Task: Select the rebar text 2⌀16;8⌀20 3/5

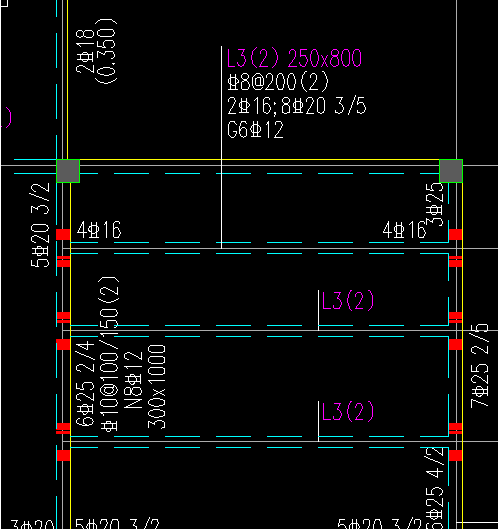Action: (297, 106)
